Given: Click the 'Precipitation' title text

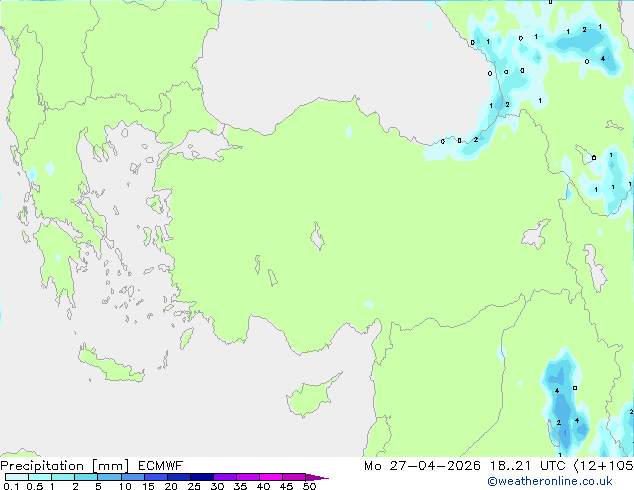Looking at the screenshot, I should [42, 466].
